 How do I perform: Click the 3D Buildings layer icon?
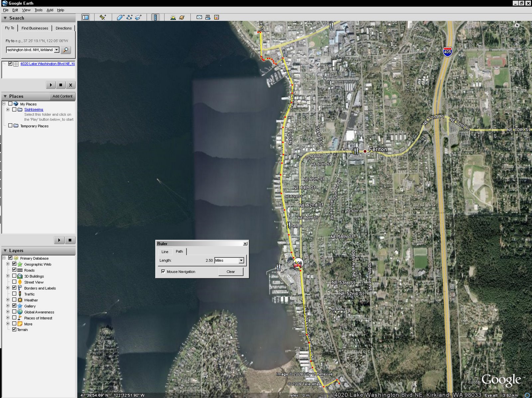tap(20, 276)
